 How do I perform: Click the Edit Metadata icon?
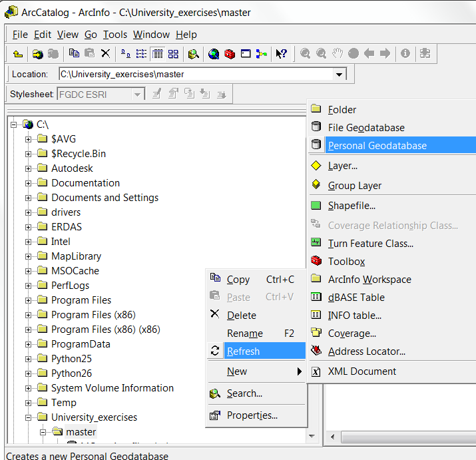coord(157,94)
